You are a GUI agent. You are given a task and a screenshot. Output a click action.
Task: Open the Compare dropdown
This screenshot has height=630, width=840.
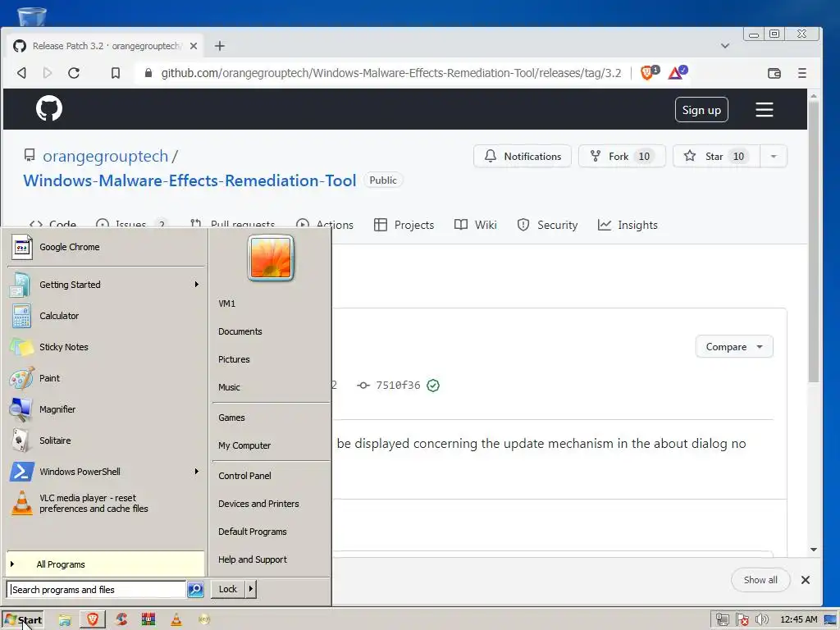(734, 347)
